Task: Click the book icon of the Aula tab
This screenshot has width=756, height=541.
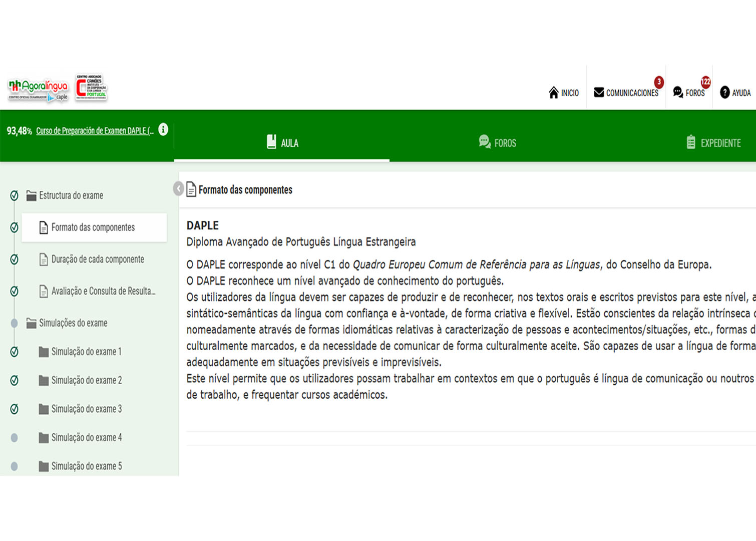Action: click(271, 142)
